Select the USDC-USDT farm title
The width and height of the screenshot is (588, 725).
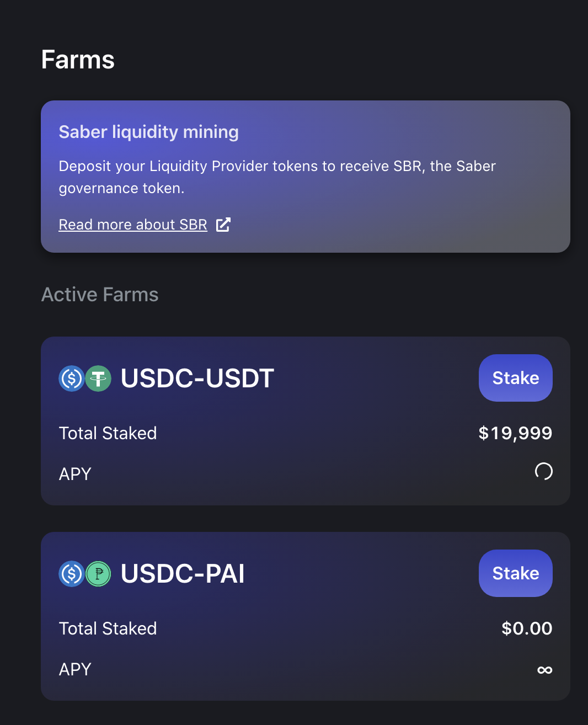[197, 379]
